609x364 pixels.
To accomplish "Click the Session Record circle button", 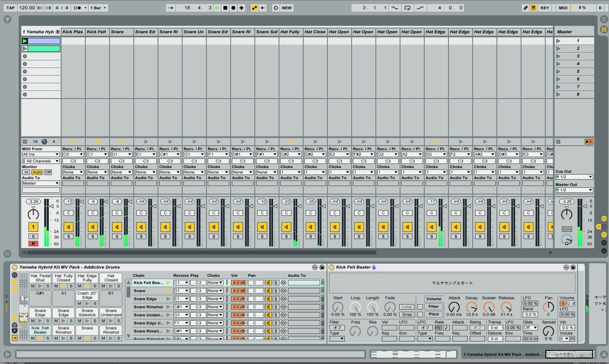I will point(276,8).
